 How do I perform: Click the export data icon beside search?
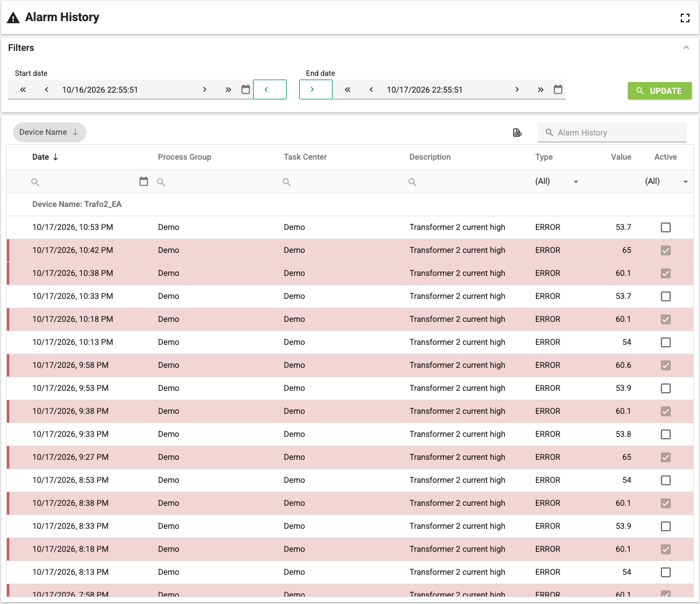pyautogui.click(x=517, y=132)
